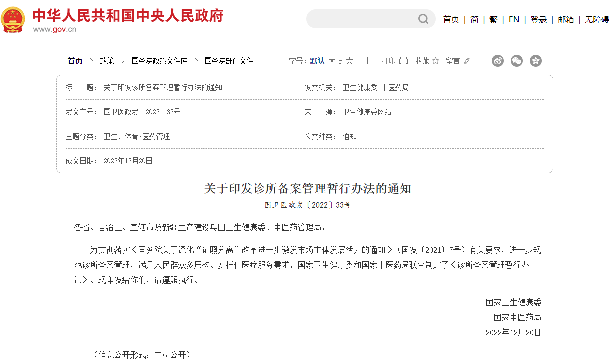This screenshot has height=364, width=609.
Task: Open 邮箱 mailbox link
Action: (x=566, y=19)
